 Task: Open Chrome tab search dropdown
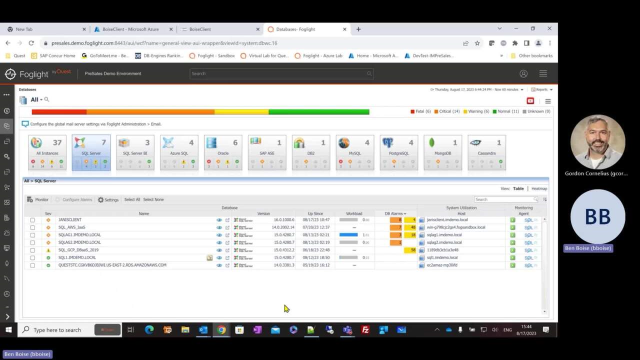tap(499, 29)
